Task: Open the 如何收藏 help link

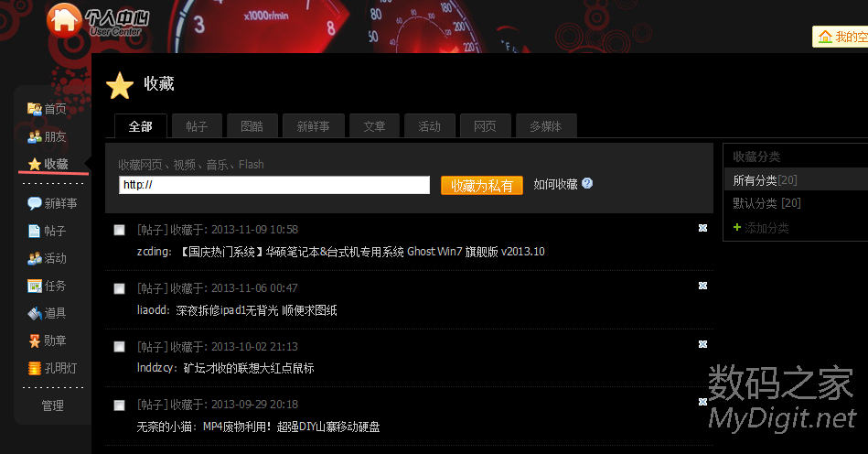Action: coord(555,184)
